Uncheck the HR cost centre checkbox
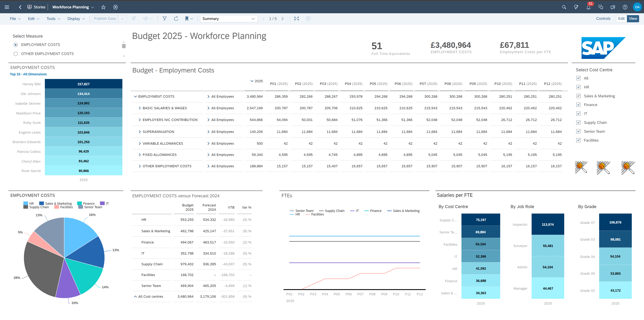The image size is (644, 320). click(578, 87)
